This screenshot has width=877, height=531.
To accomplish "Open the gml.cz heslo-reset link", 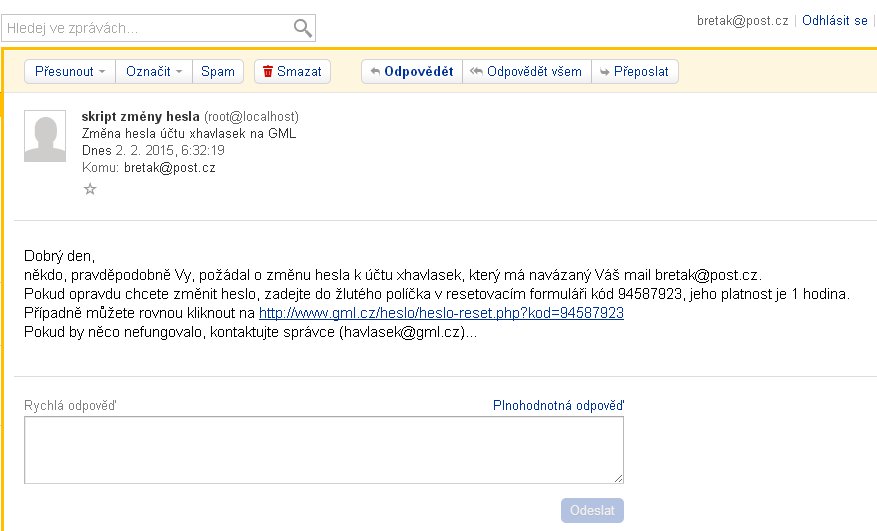I will click(441, 312).
